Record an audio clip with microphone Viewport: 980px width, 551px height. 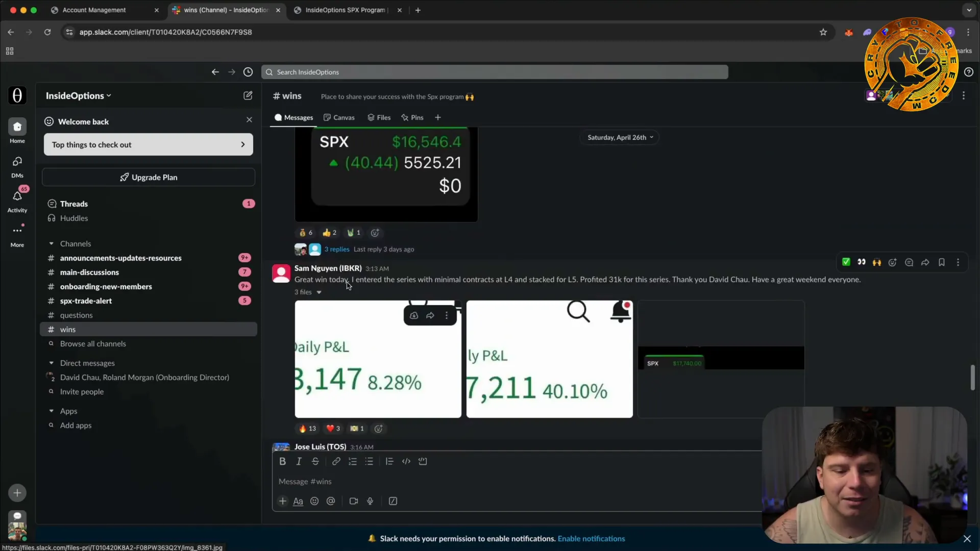tap(370, 501)
